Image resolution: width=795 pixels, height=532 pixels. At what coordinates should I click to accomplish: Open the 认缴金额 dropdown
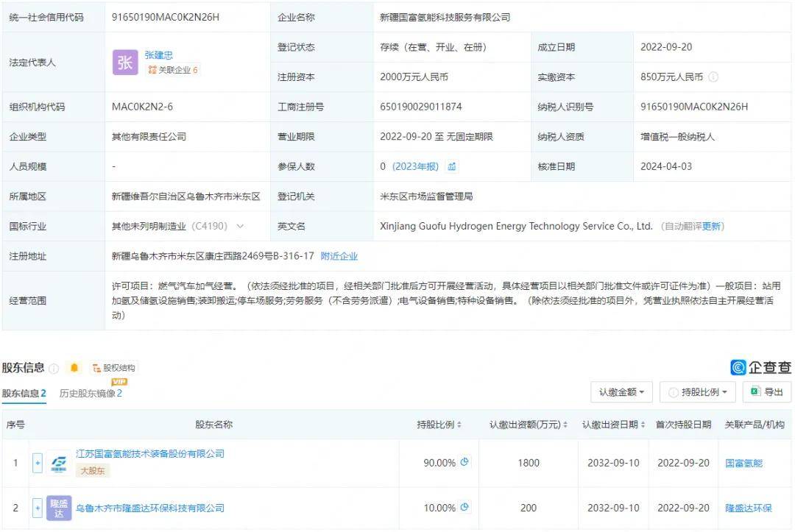621,392
